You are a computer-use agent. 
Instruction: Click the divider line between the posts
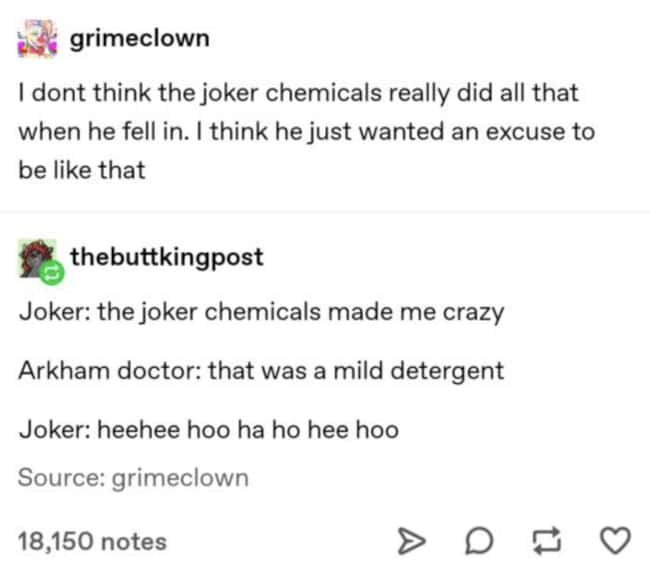pyautogui.click(x=325, y=212)
